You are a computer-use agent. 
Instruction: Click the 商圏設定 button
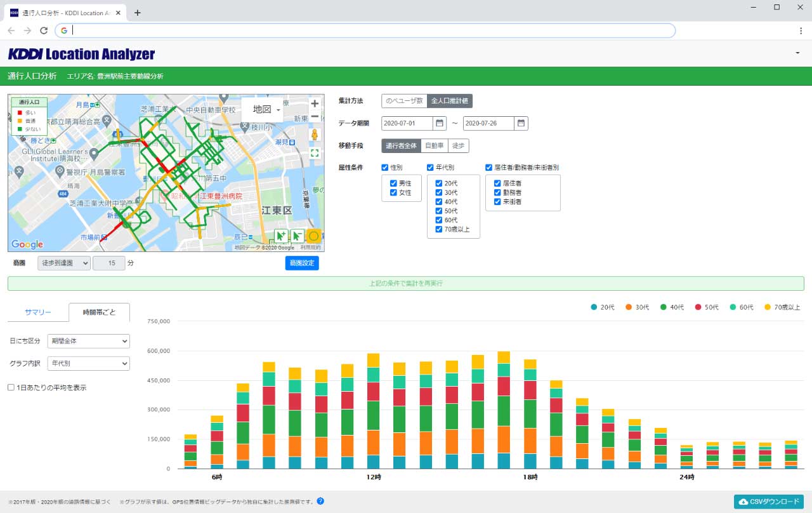302,263
